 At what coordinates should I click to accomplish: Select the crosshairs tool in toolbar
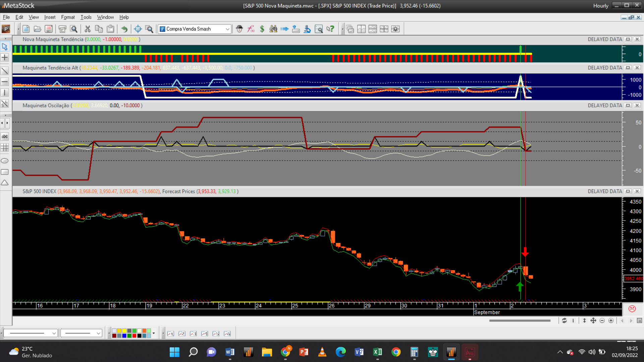point(138,29)
